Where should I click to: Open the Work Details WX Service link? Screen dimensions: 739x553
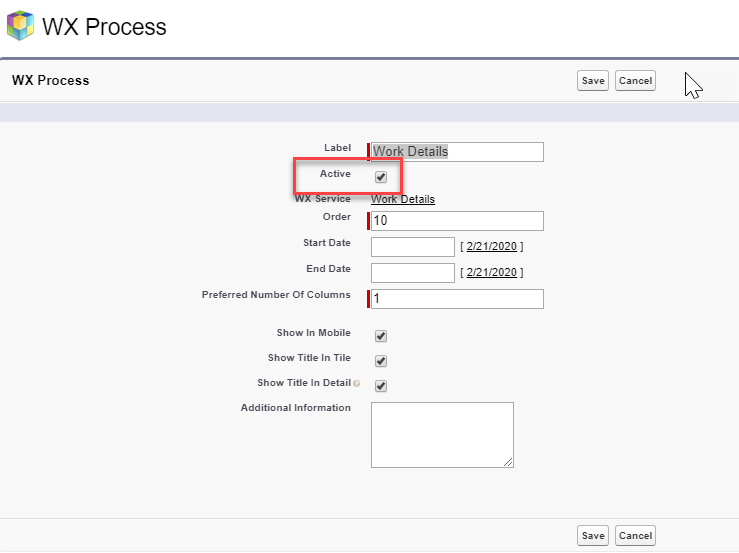pyautogui.click(x=403, y=199)
